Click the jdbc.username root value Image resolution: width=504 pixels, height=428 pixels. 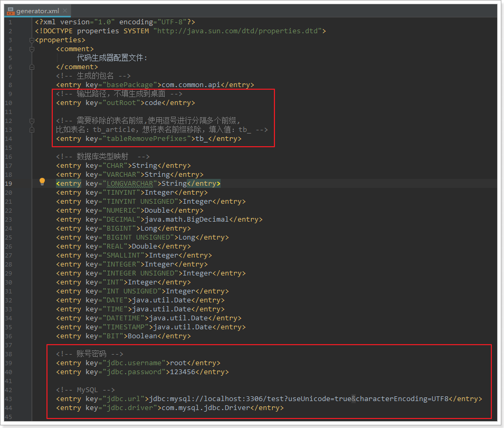[178, 363]
